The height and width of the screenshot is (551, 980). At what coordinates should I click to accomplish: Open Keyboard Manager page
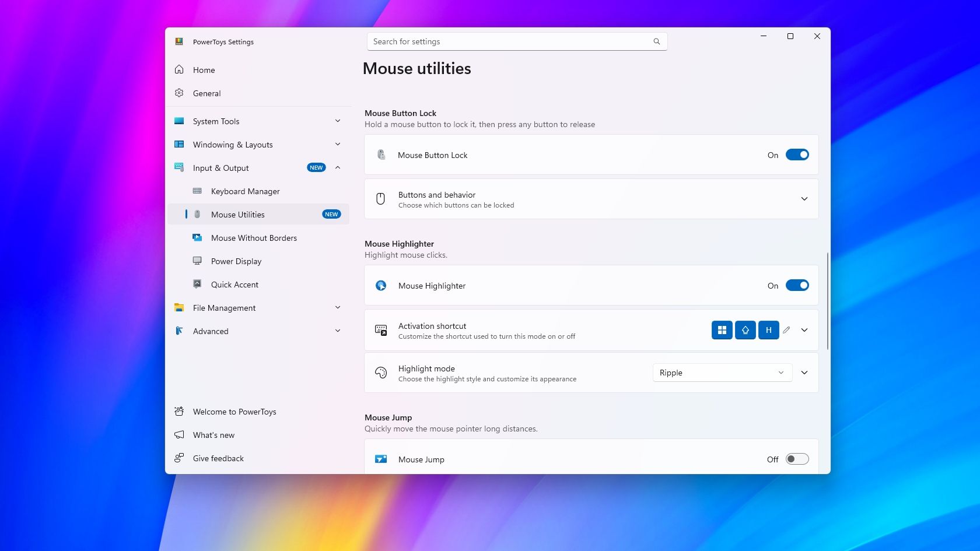(x=258, y=191)
